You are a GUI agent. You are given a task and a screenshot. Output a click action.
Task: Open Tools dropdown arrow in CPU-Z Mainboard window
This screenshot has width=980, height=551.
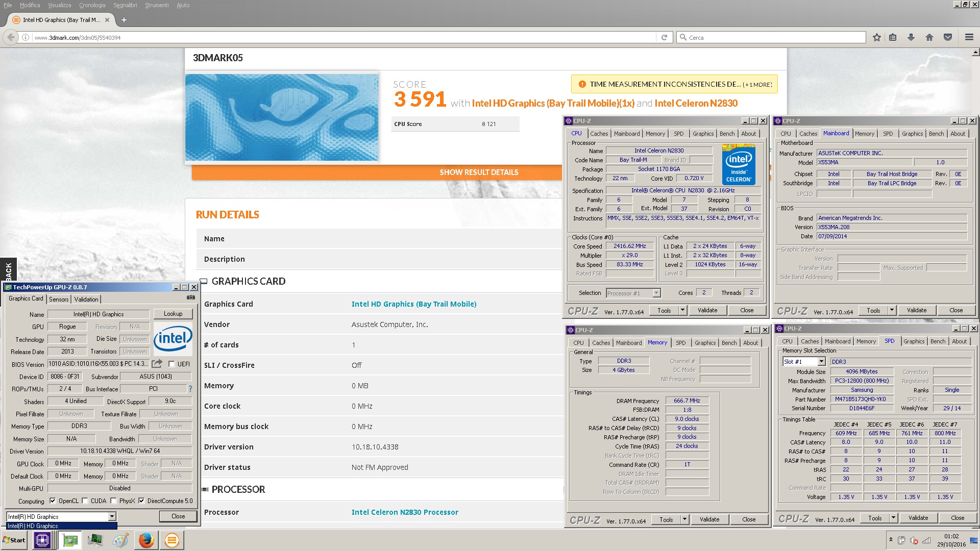click(x=892, y=310)
